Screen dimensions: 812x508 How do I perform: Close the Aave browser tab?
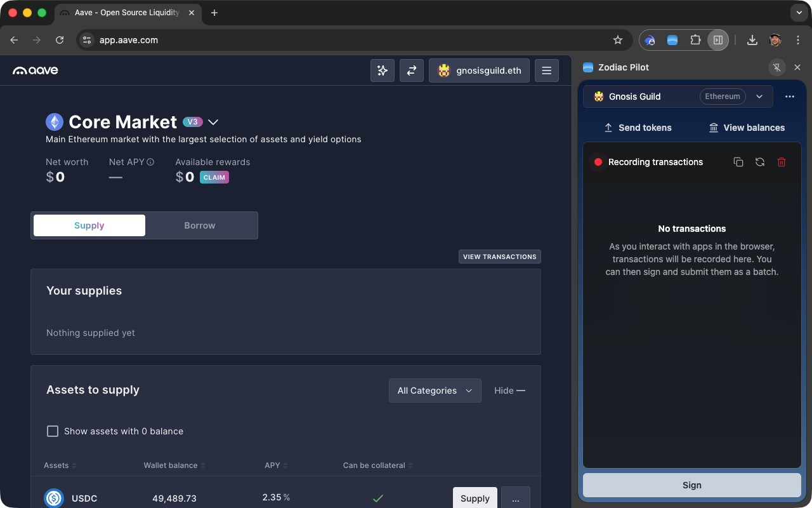tap(192, 13)
